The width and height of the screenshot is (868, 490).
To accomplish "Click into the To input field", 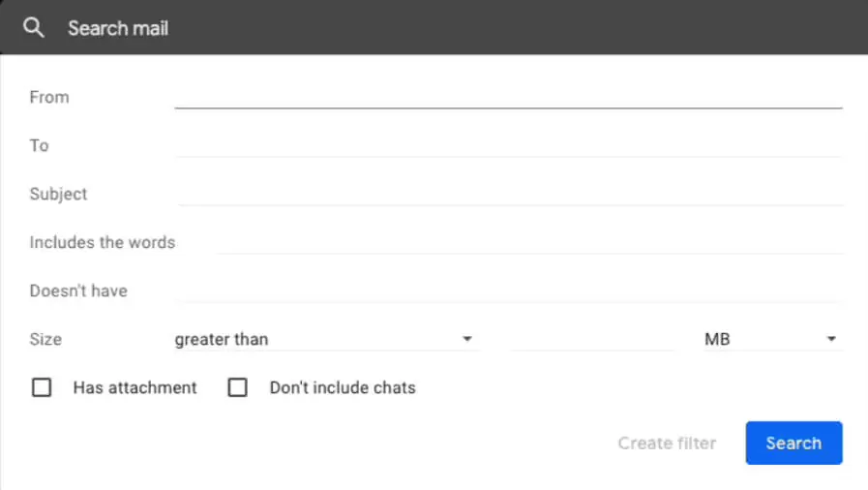I will point(508,145).
